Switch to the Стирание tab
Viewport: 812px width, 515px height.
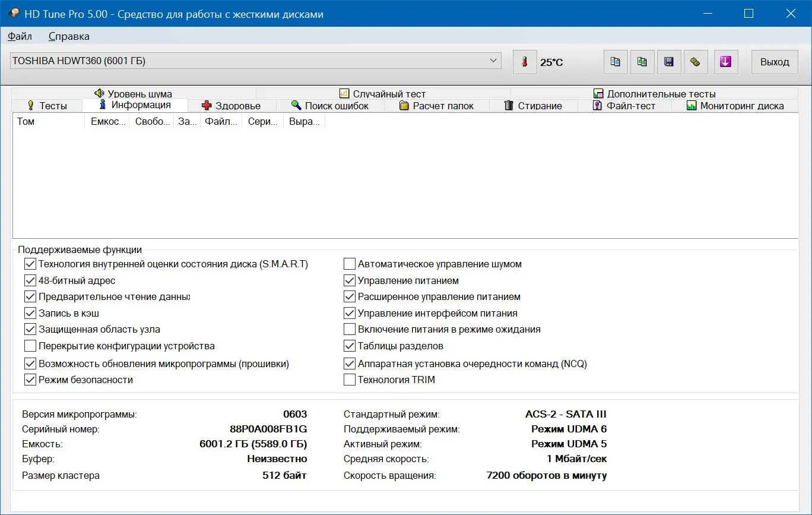(533, 106)
